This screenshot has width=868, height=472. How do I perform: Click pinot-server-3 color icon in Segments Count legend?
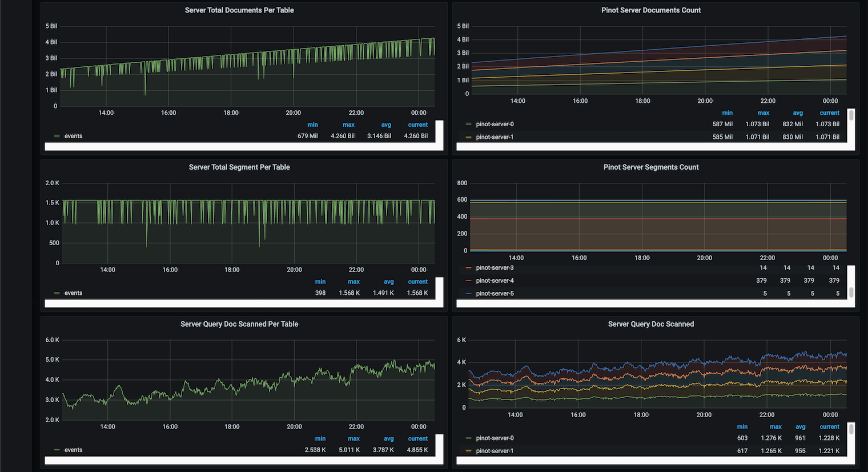pos(469,268)
